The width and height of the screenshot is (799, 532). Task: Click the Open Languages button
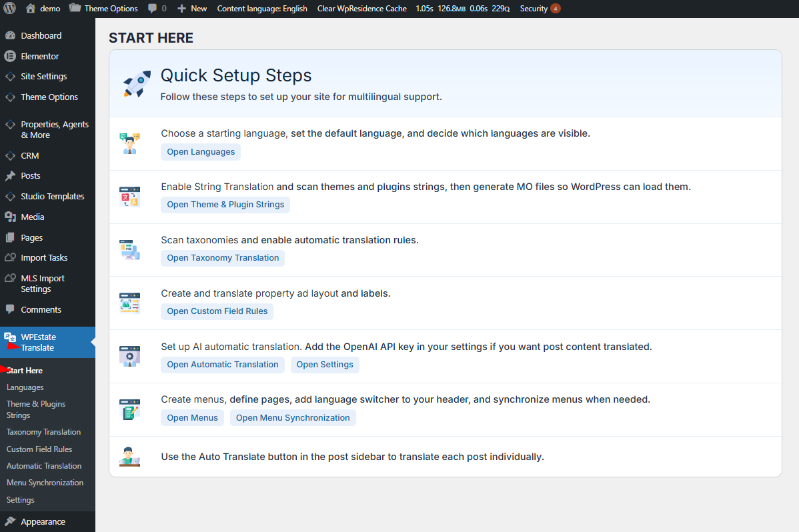(x=201, y=152)
